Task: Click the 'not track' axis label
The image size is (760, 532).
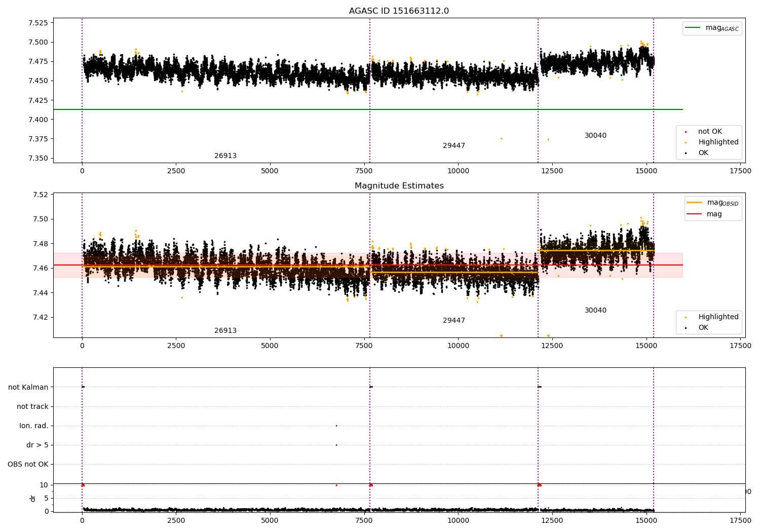Action: tap(32, 407)
